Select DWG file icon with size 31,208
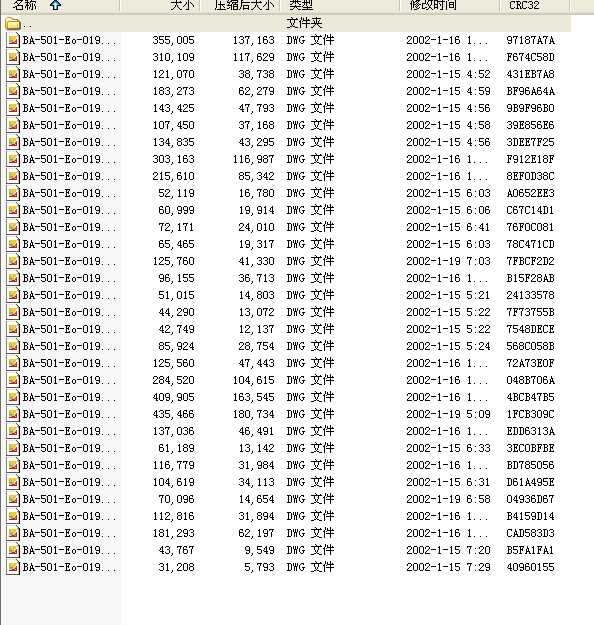 [x=13, y=568]
